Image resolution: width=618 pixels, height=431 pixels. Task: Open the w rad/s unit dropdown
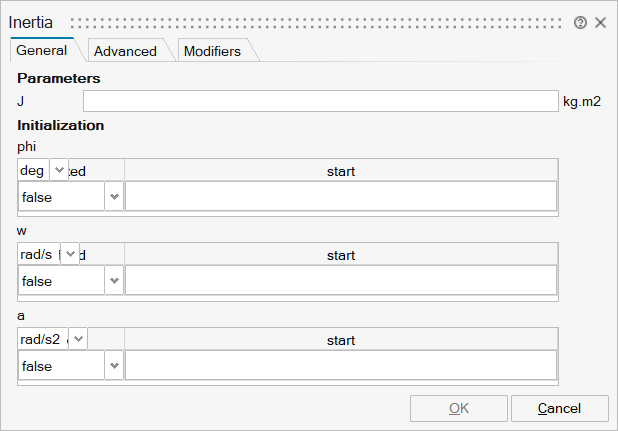[70, 255]
